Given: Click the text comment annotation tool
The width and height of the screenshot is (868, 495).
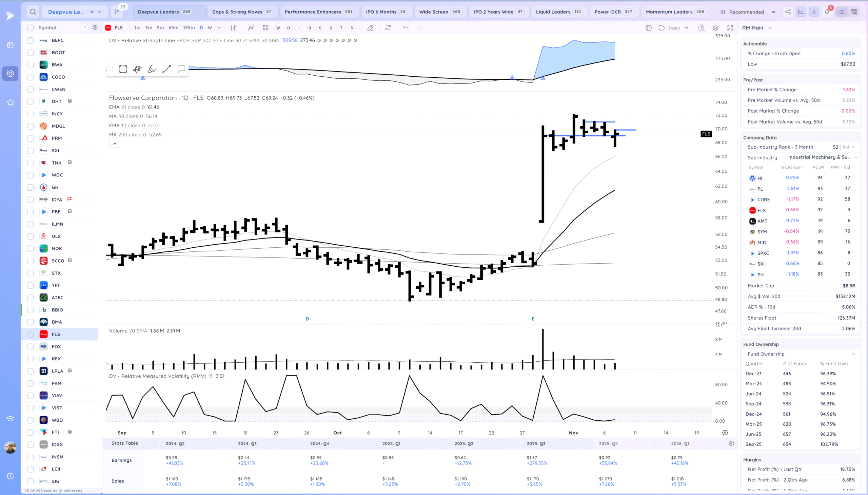Looking at the screenshot, I should [x=181, y=69].
